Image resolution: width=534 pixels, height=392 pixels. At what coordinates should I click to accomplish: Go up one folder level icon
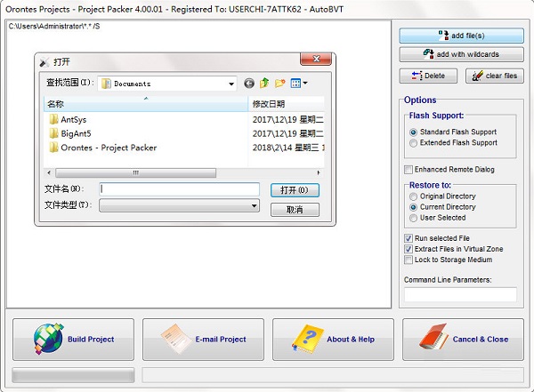(x=264, y=83)
